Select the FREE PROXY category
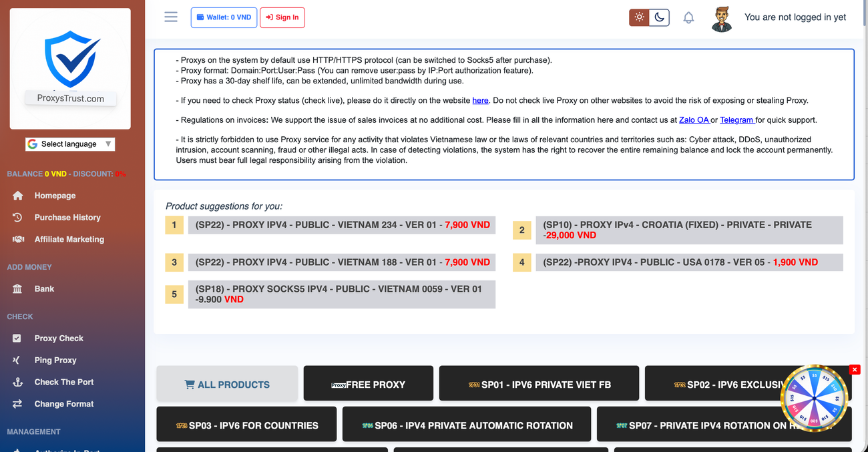The height and width of the screenshot is (452, 868). pyautogui.click(x=369, y=384)
